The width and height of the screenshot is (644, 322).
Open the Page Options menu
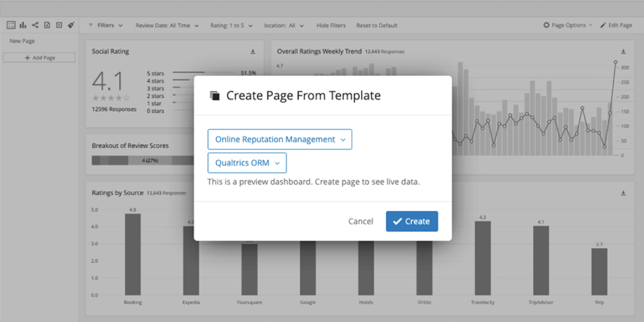(567, 25)
